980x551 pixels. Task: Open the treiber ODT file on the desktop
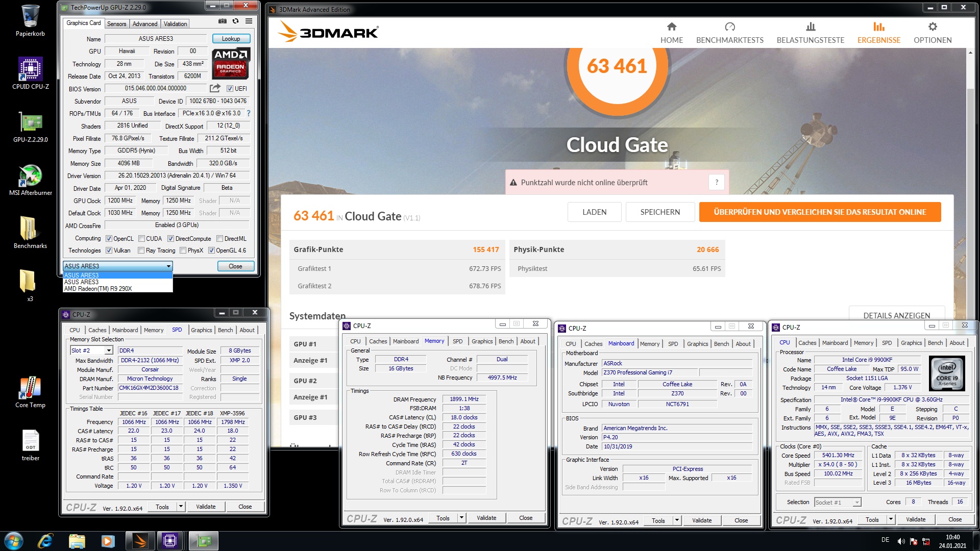point(30,445)
